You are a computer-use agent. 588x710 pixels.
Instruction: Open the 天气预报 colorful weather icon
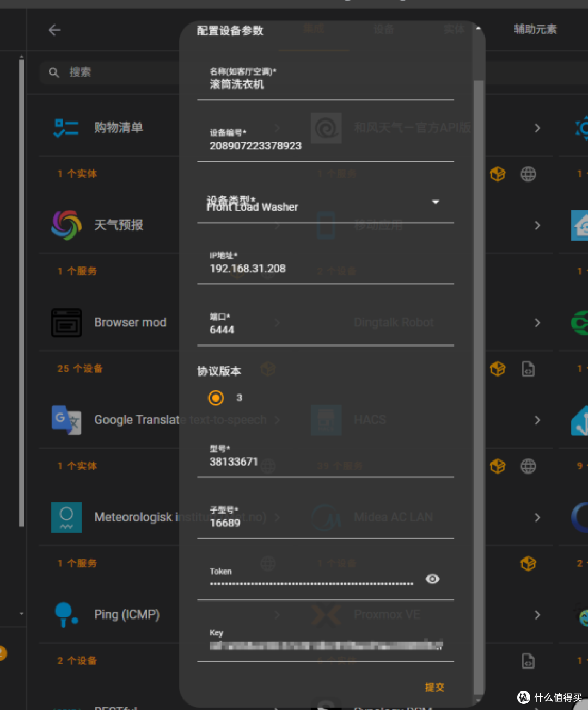[x=66, y=225]
